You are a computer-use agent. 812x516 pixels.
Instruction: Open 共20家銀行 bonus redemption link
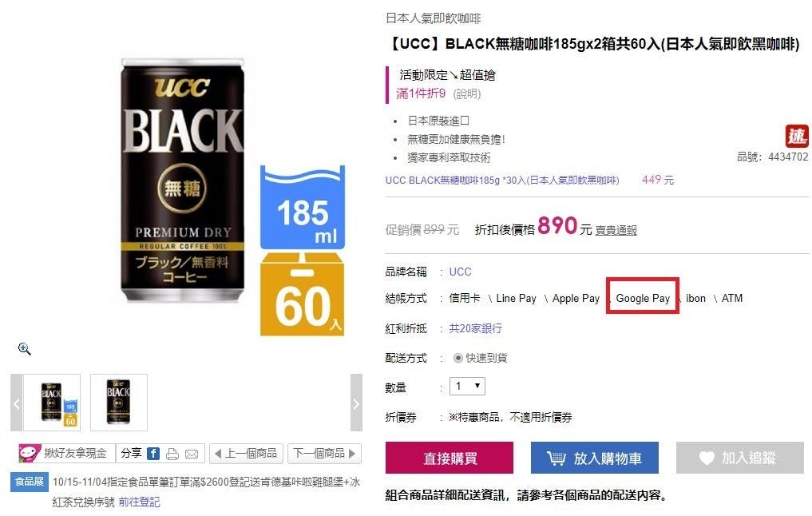(x=475, y=328)
